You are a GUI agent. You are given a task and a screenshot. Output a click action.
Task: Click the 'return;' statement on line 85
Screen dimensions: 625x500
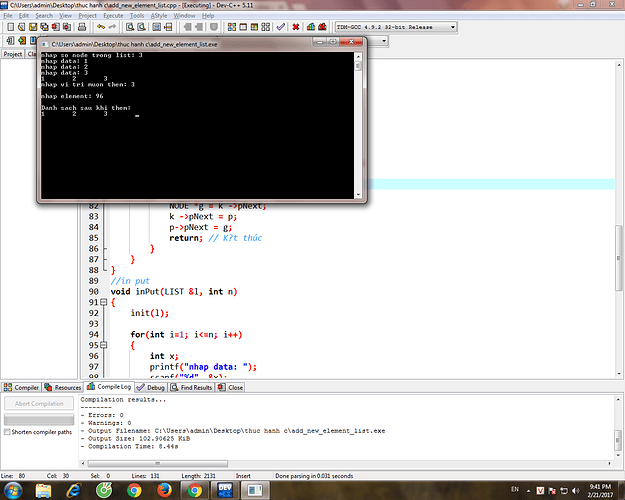point(186,238)
